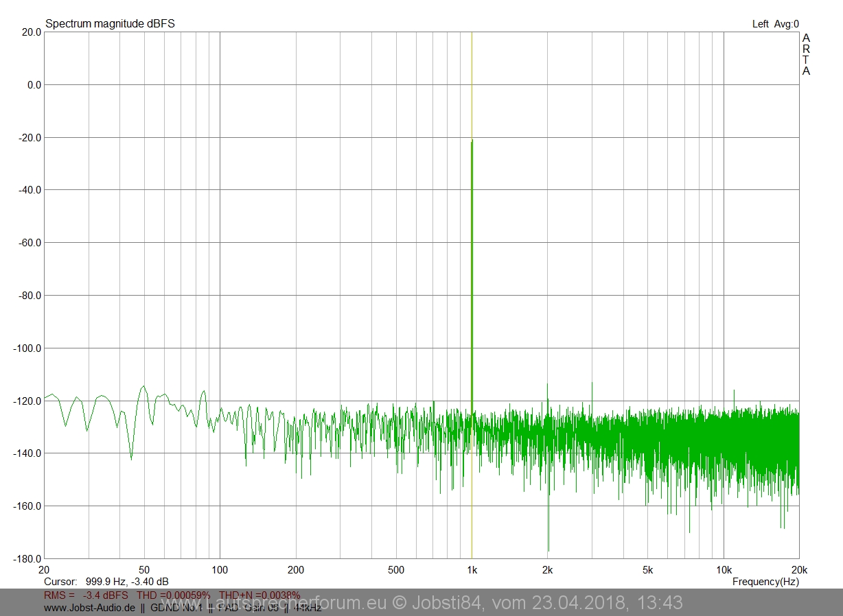Click the vertical ARTA logo text
843x616 pixels.
click(x=806, y=54)
